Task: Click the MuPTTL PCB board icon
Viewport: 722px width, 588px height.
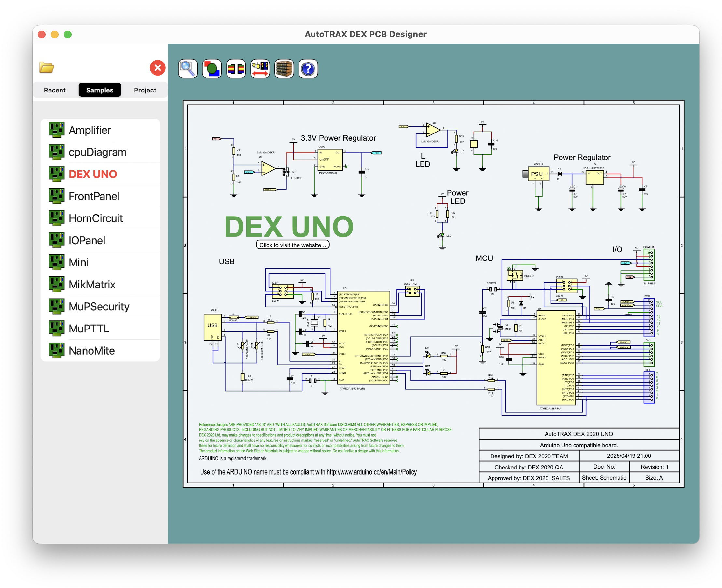Action: (x=57, y=328)
